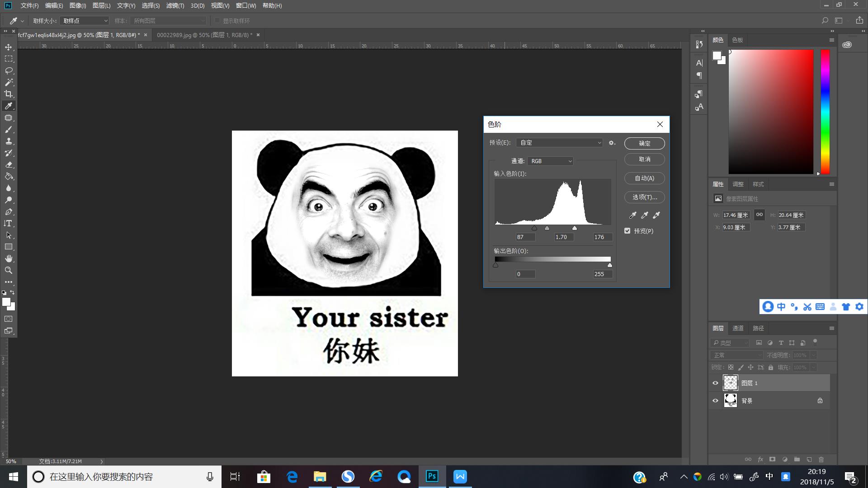The image size is (868, 488).
Task: Toggle the 显示取样环 checkbox
Action: point(217,21)
